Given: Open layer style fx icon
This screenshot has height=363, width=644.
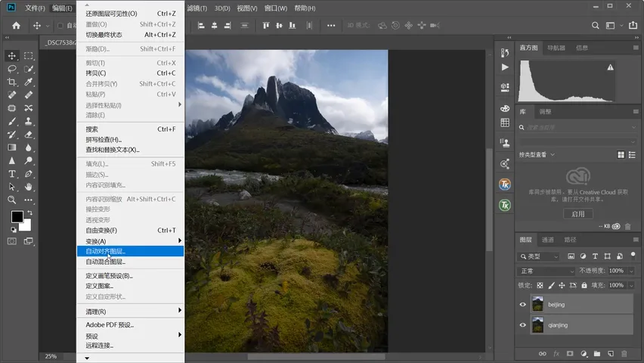Looking at the screenshot, I should click(x=556, y=353).
